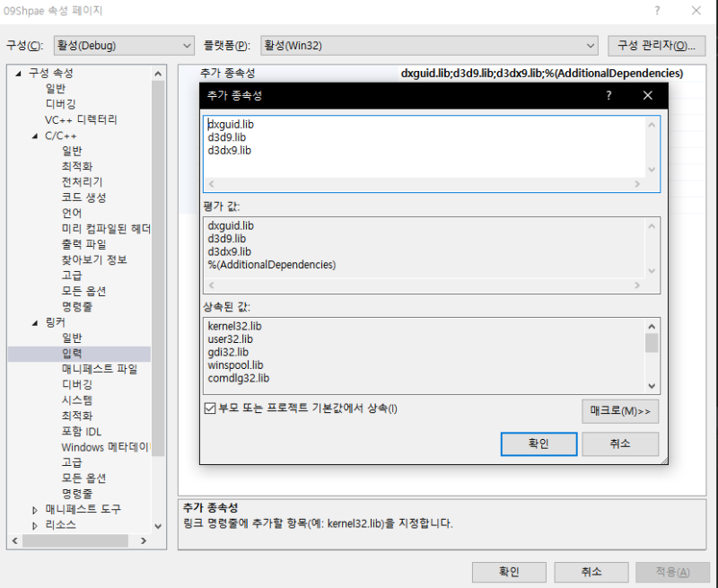Viewport: 718px width, 588px height.
Task: Collapse the 링커 tree node
Action: click(35, 323)
